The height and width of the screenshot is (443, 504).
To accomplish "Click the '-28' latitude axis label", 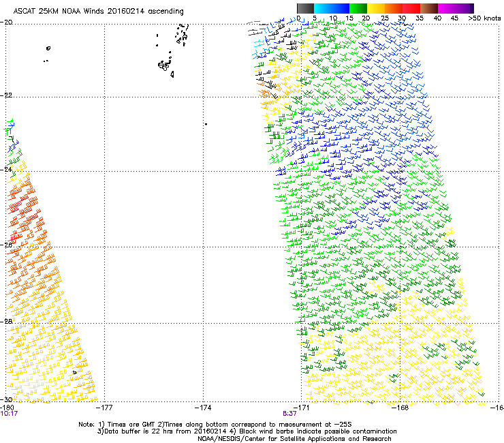I will (6, 321).
